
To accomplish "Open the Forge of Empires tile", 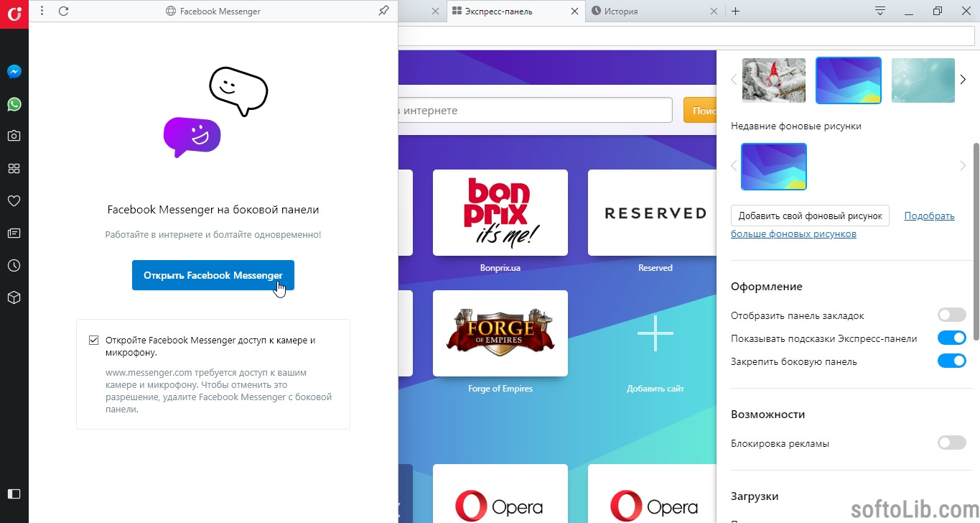I will (x=500, y=333).
